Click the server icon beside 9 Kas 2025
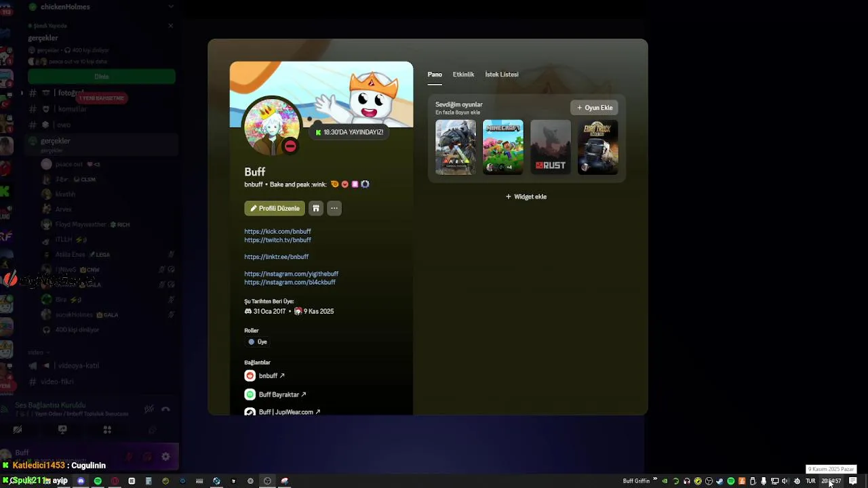Image resolution: width=868 pixels, height=488 pixels. (298, 311)
